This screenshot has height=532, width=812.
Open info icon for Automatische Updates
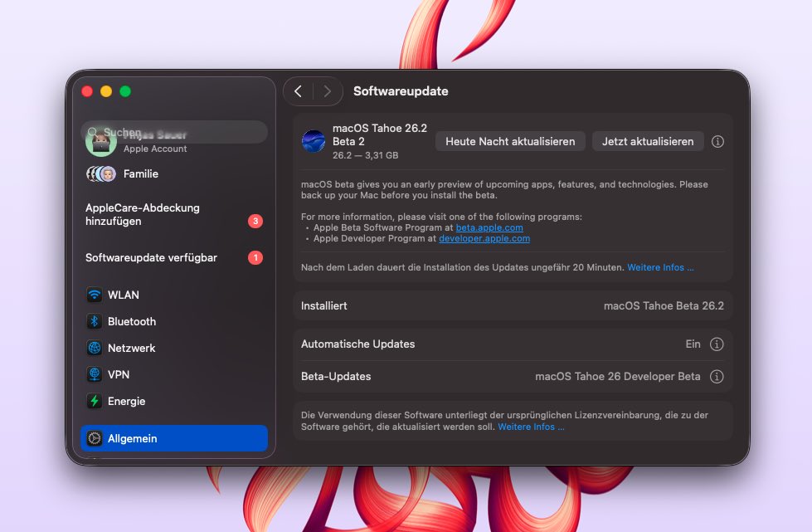point(717,344)
